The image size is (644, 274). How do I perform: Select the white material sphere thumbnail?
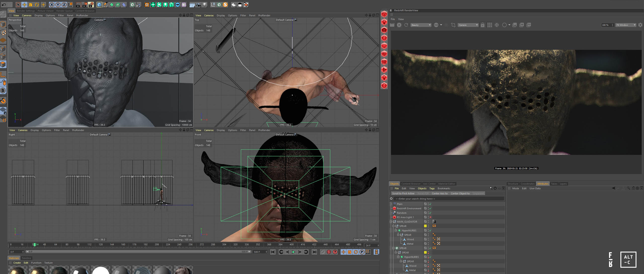101,270
